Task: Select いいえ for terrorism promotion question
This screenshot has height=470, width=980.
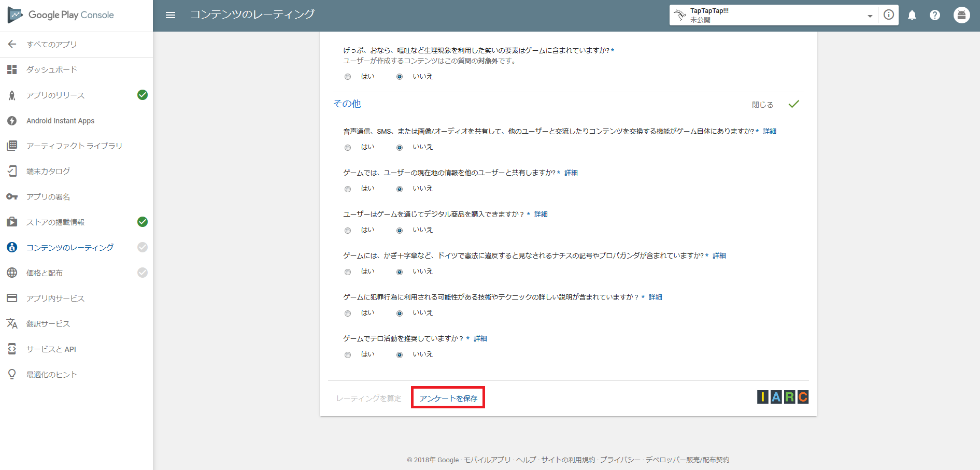Action: click(400, 355)
